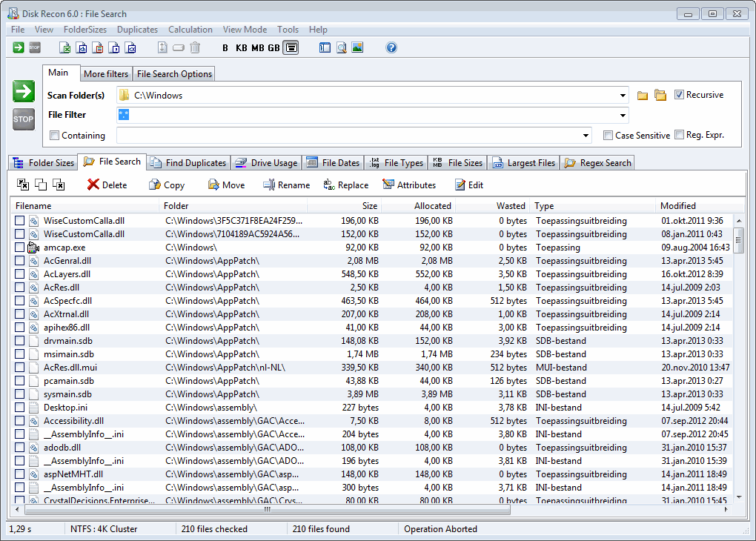This screenshot has width=756, height=541.
Task: Open the FolderSizes menu
Action: (84, 30)
